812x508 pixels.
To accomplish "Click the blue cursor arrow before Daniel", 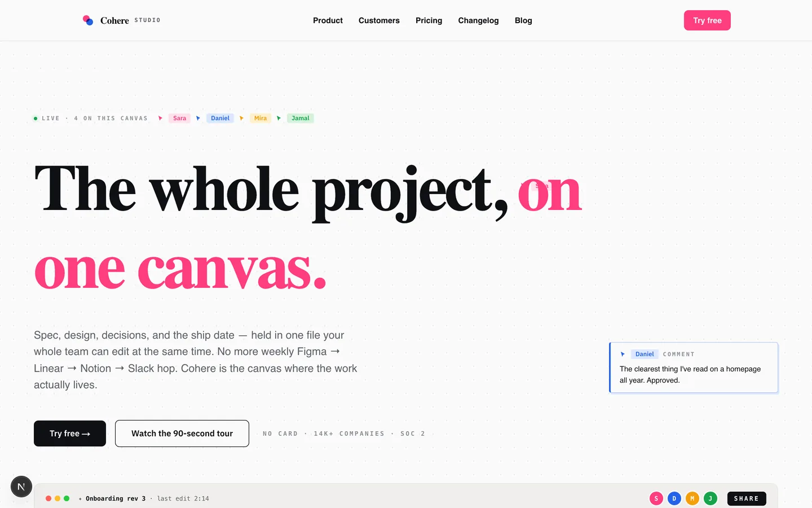I will [x=198, y=118].
